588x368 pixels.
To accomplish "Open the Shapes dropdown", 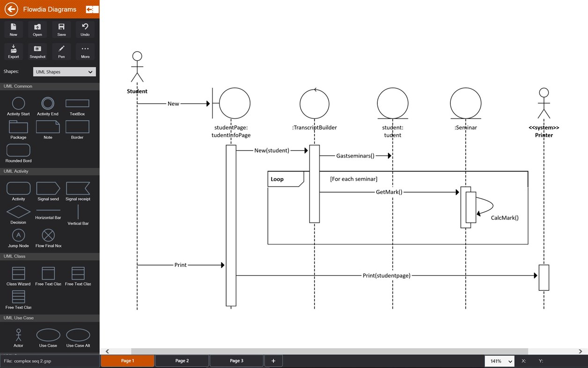I will click(64, 72).
